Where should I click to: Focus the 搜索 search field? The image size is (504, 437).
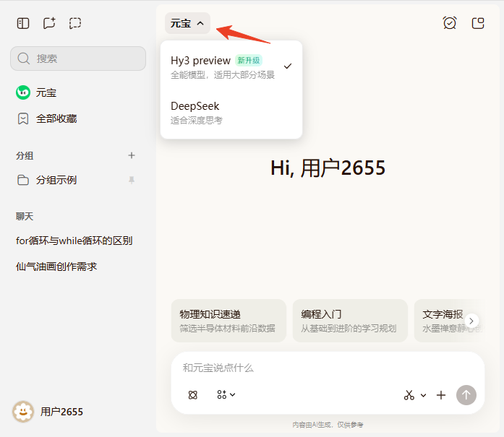click(x=78, y=59)
